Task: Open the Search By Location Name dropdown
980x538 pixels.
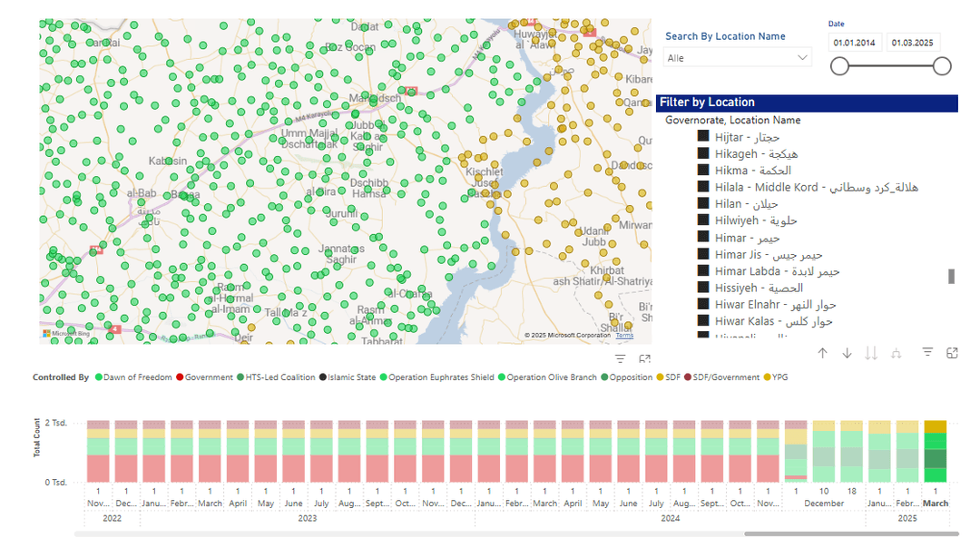Action: click(737, 58)
